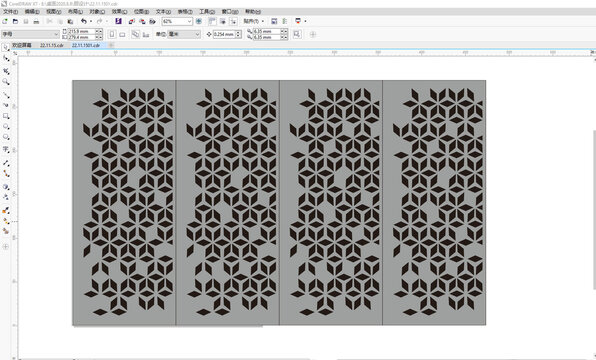Select the Pick tool in toolbox
596x360 pixels.
click(x=6, y=47)
